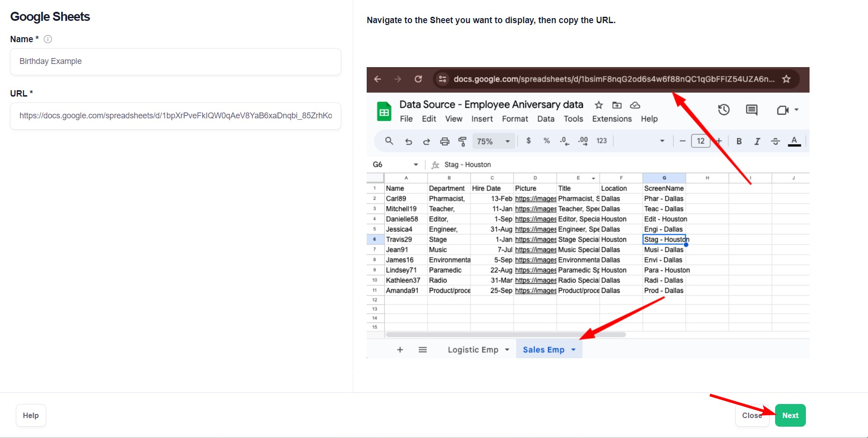868x438 pixels.
Task: Select the paint format roller icon
Action: coord(462,141)
